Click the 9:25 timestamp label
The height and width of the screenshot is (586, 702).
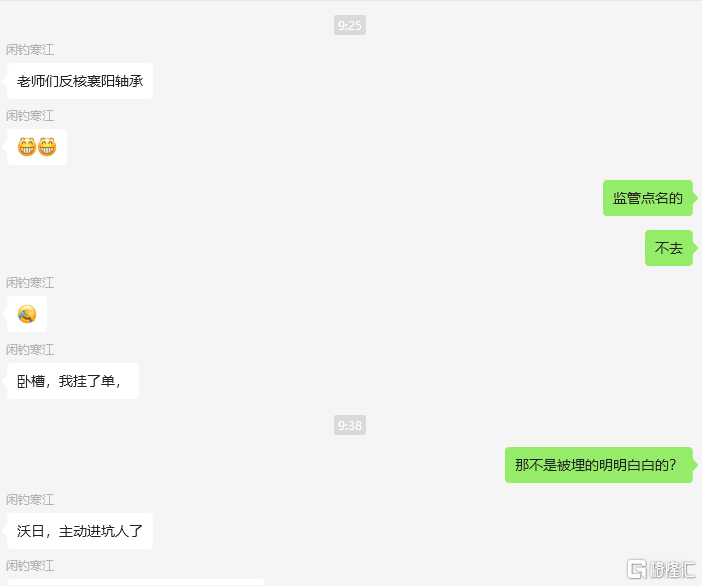(350, 25)
